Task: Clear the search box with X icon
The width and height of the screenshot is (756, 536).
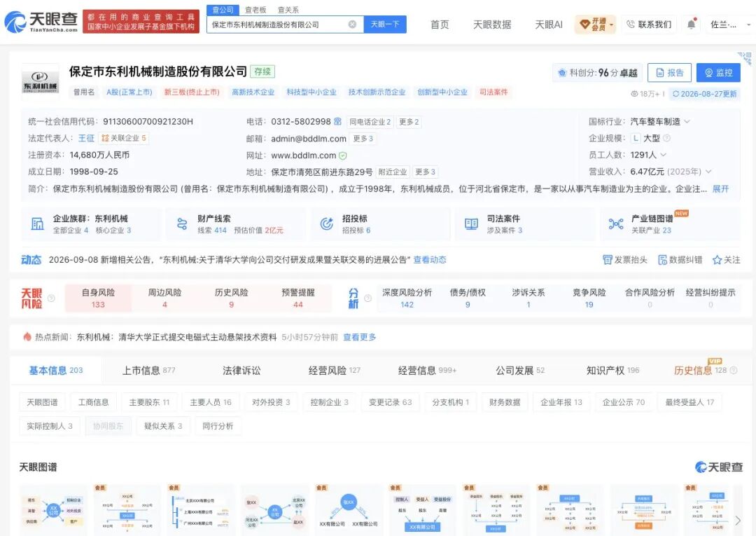Action: click(x=352, y=24)
